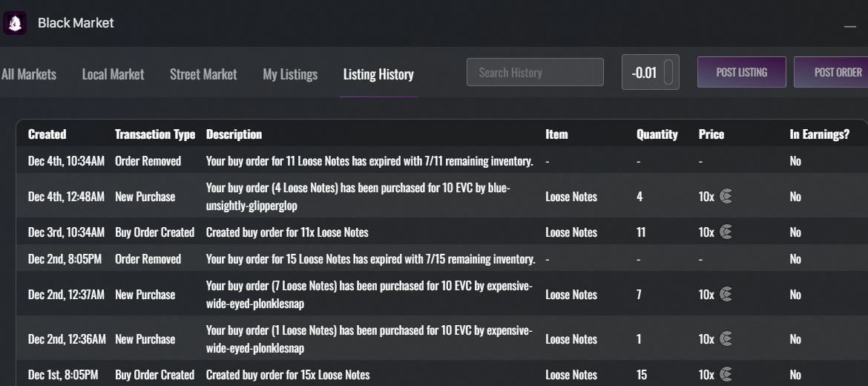868x386 pixels.
Task: Sort by the Created column header
Action: [47, 134]
